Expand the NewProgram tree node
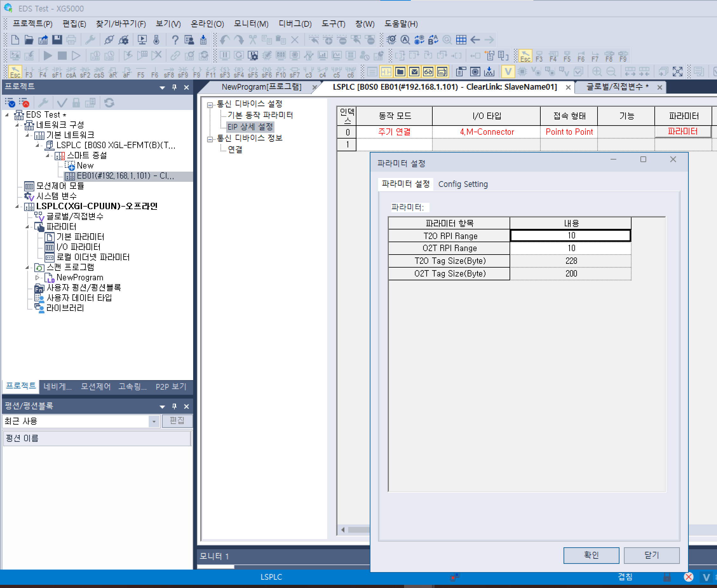 tap(37, 277)
